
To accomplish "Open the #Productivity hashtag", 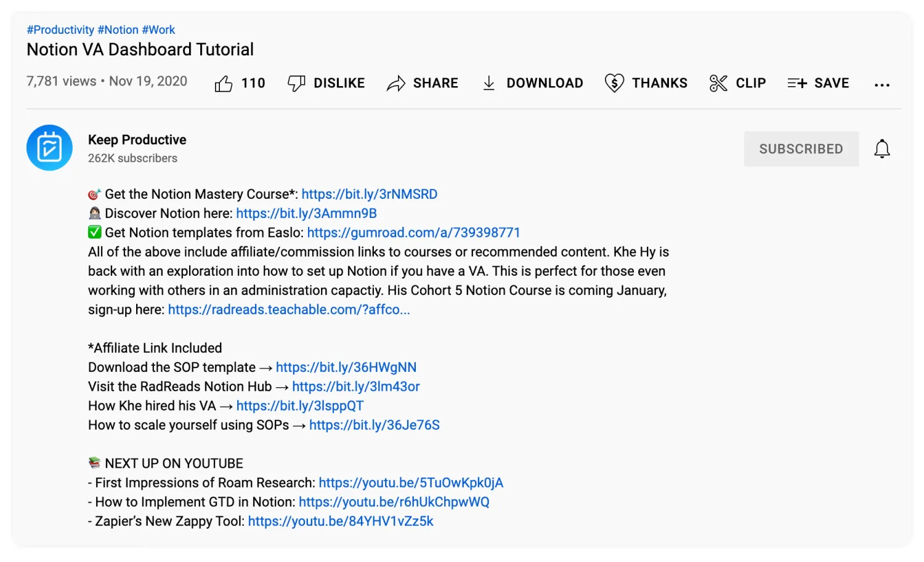I will (x=60, y=30).
